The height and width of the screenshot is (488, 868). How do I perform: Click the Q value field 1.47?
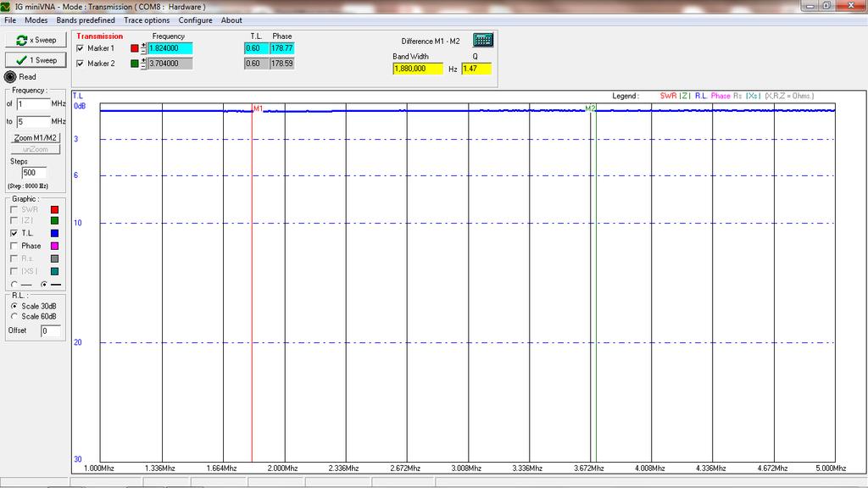coord(476,69)
